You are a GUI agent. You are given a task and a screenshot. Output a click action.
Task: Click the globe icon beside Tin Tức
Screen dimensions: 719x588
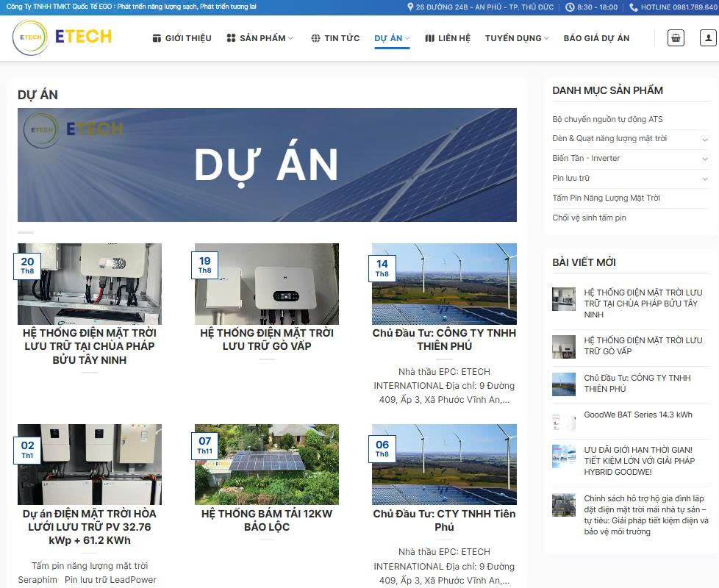click(x=315, y=38)
